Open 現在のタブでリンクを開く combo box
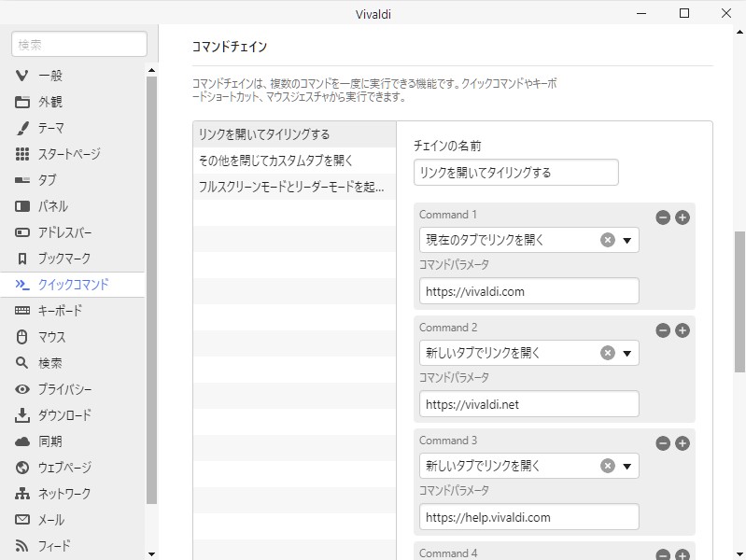The height and width of the screenshot is (560, 746). click(529, 240)
